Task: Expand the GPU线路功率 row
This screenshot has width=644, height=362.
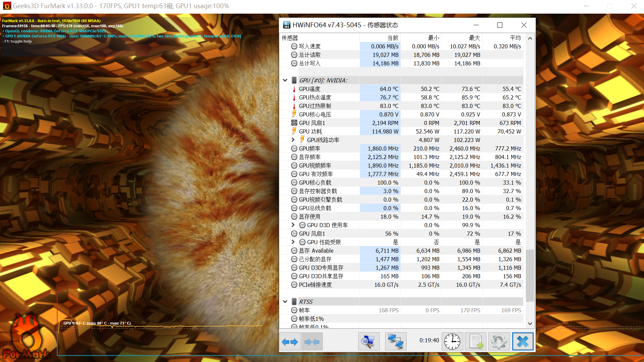Action: pos(293,140)
